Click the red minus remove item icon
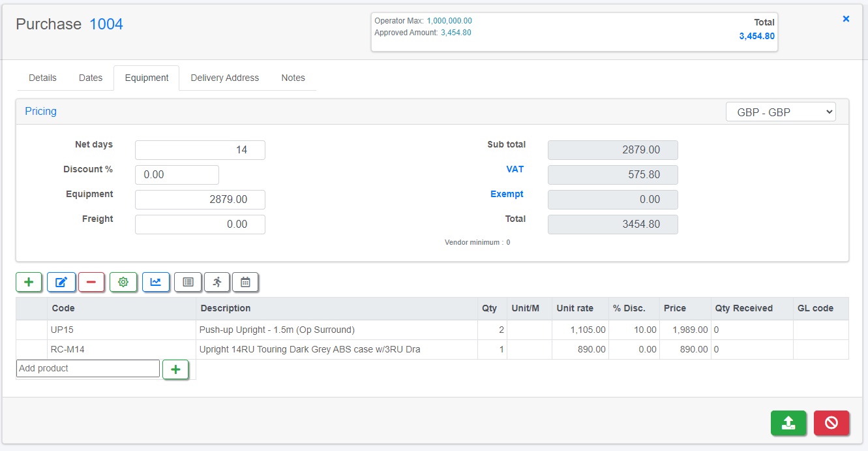This screenshot has height=451, width=868. pos(91,282)
